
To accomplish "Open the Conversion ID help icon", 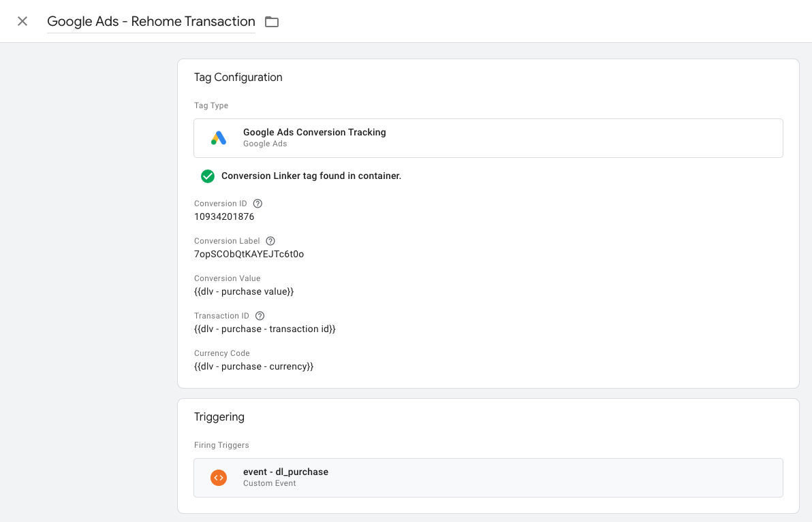I will coord(257,203).
